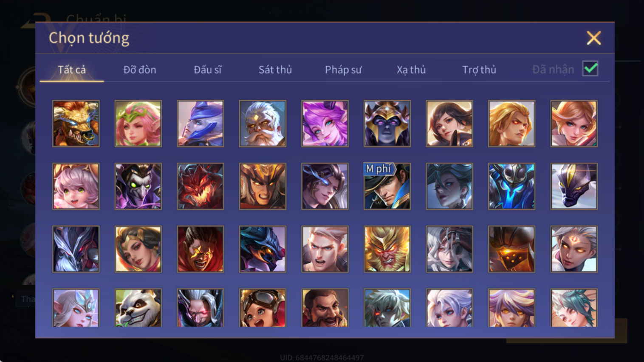Screen dimensions: 644x362
Task: Switch to the 'Đỡ đòn' tab
Action: 140,70
